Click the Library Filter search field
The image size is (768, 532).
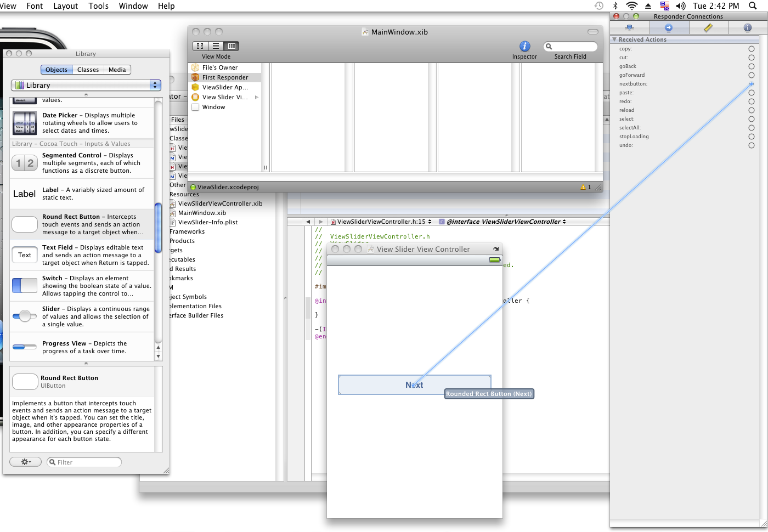tap(84, 462)
